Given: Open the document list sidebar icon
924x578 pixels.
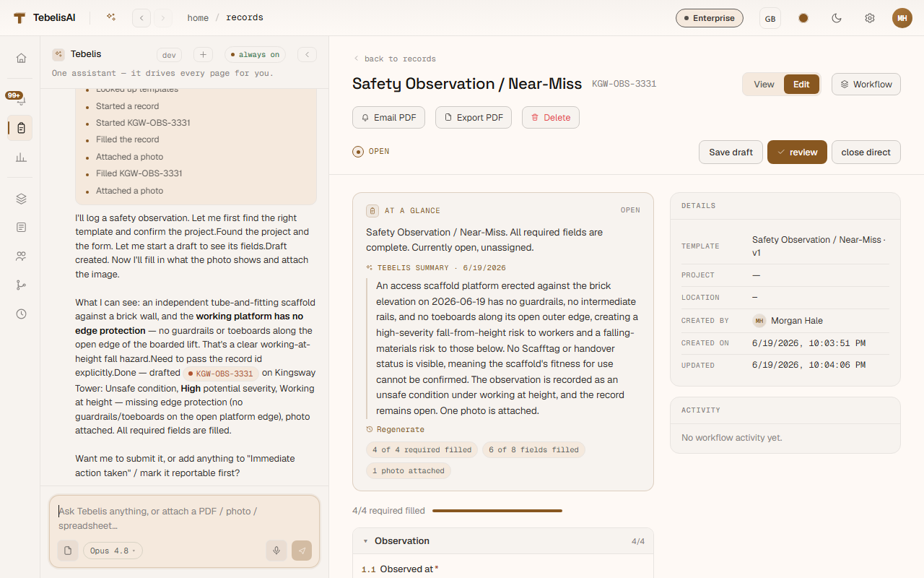Looking at the screenshot, I should 21,227.
